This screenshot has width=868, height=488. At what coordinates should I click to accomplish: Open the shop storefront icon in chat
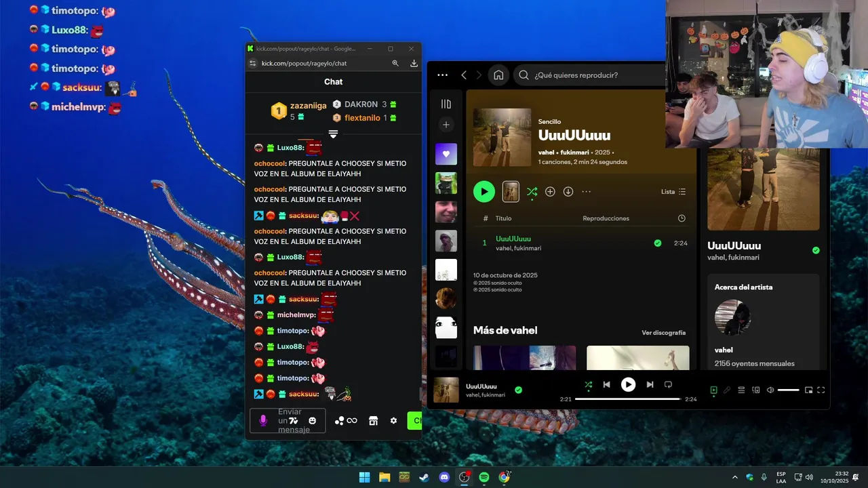coord(373,420)
